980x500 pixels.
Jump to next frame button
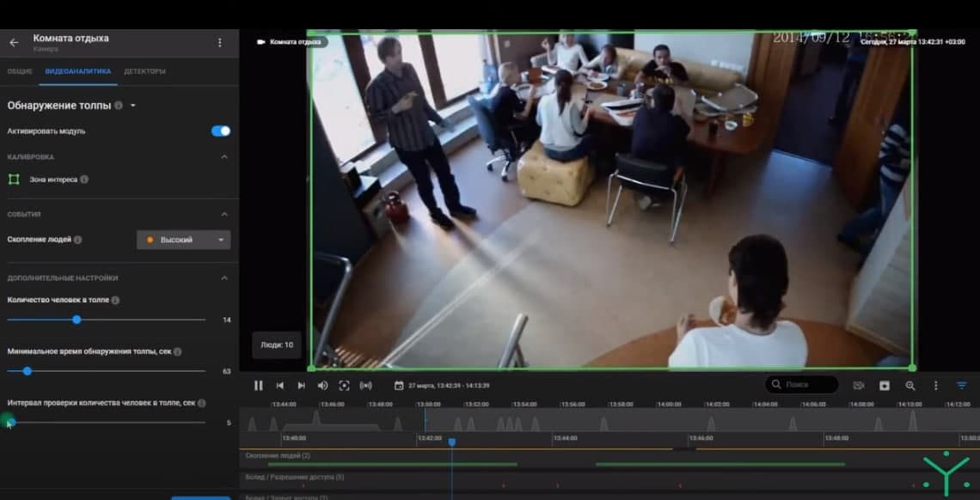[301, 386]
